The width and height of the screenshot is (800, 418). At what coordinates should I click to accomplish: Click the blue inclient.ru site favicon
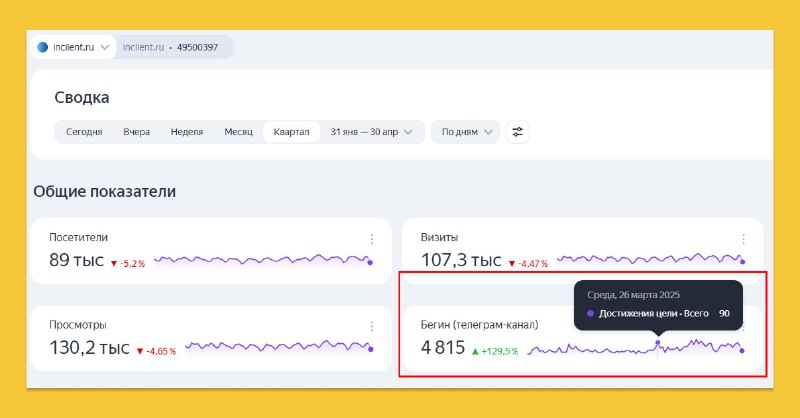point(43,47)
